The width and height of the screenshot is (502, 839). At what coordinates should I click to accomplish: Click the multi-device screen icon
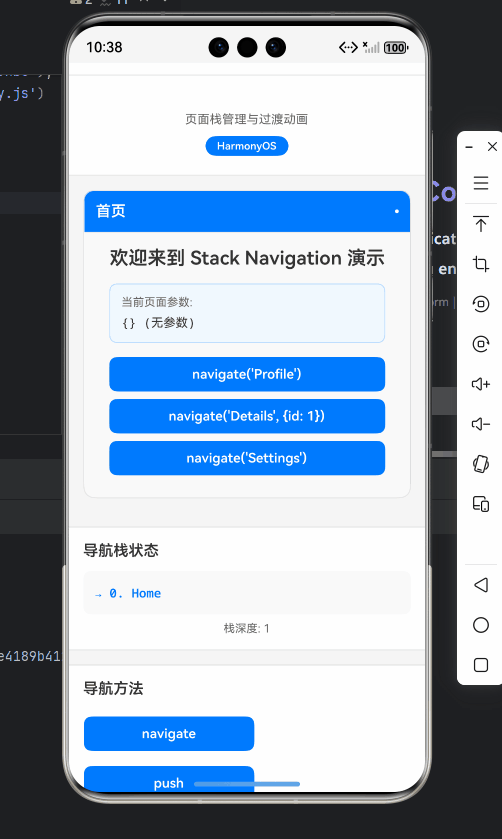[481, 504]
